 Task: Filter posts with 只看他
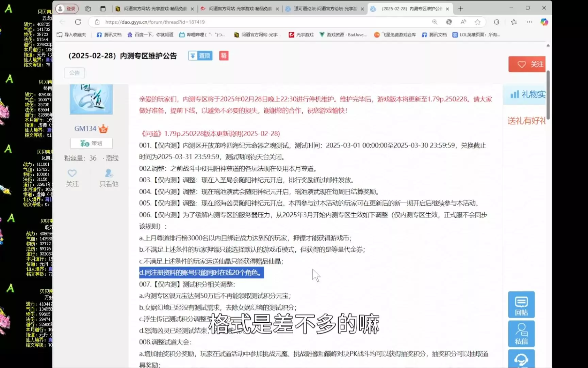[x=109, y=178]
